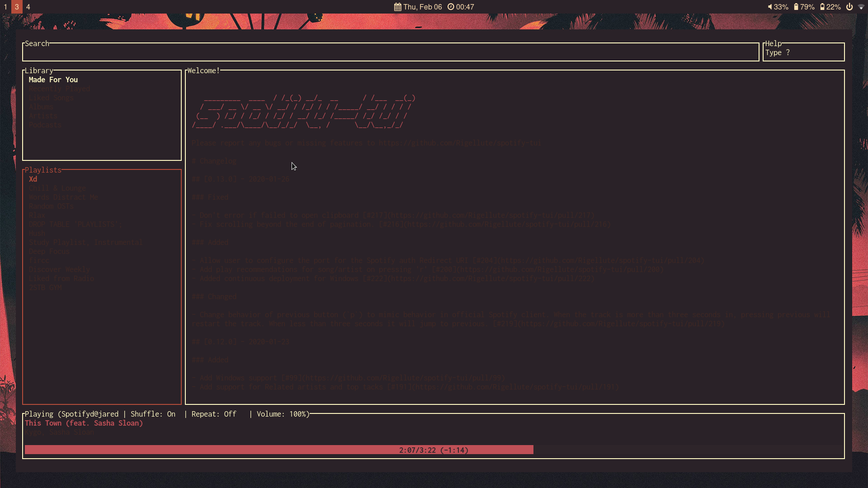Open the "Deep Focus" playlist
Viewport: 868px width, 488px height.
point(49,251)
